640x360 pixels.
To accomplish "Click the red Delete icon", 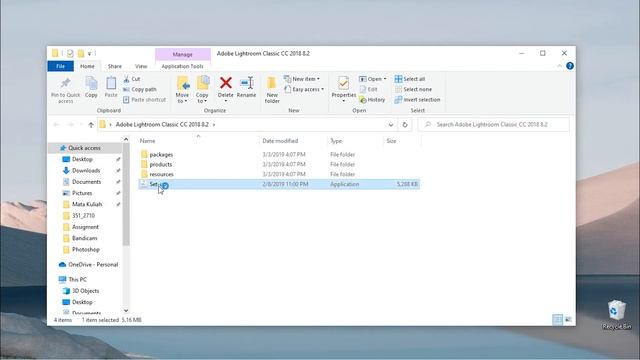I will pos(226,83).
